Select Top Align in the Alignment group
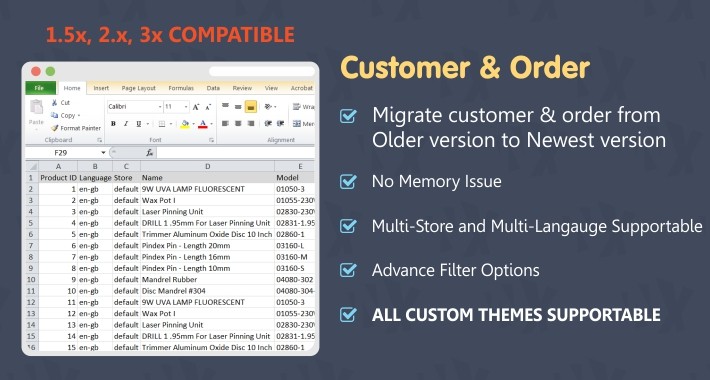The height and width of the screenshot is (380, 710). [x=225, y=106]
